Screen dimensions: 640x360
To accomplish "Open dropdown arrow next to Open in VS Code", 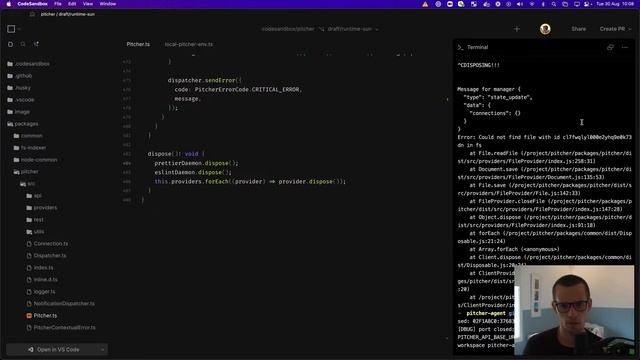I will tap(102, 349).
